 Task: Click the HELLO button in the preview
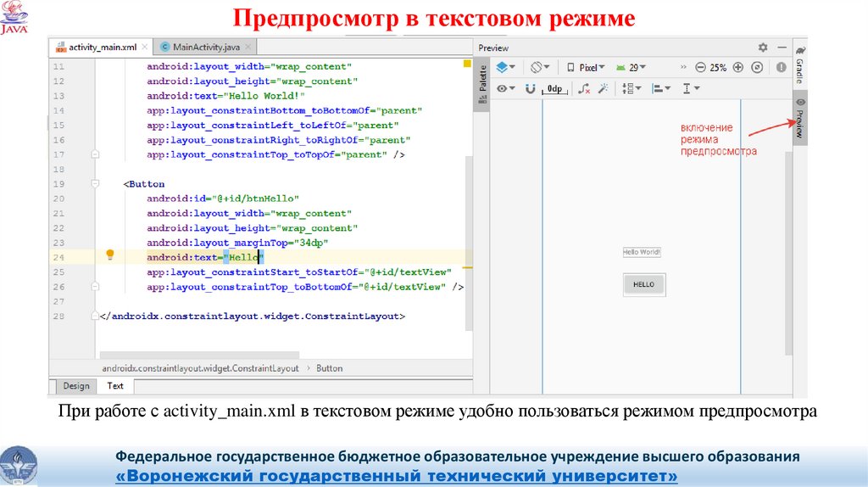pos(643,284)
